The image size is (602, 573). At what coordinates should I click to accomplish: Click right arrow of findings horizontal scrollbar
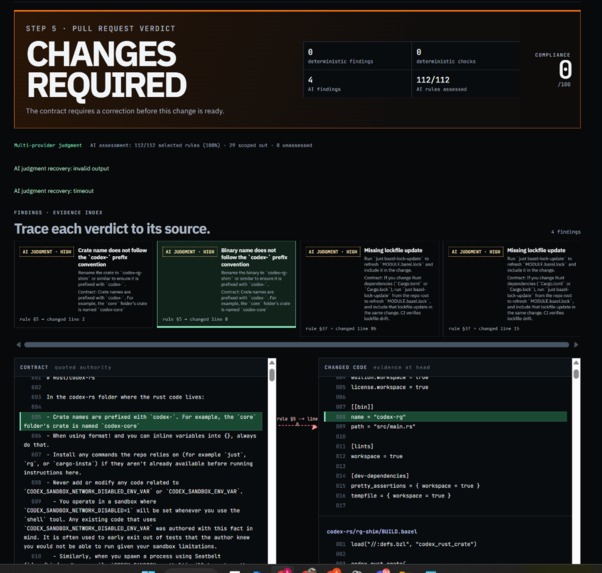click(576, 345)
